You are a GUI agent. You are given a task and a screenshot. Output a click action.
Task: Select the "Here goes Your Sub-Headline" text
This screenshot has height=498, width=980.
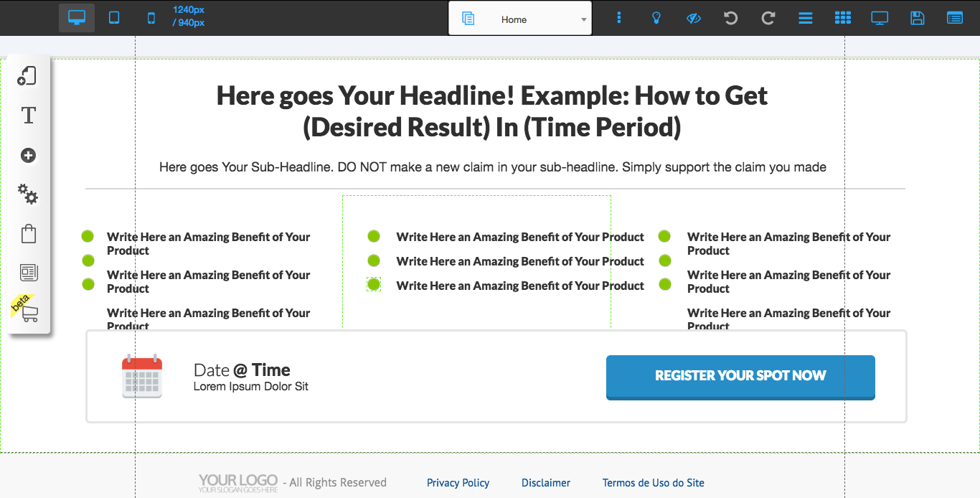(x=493, y=167)
